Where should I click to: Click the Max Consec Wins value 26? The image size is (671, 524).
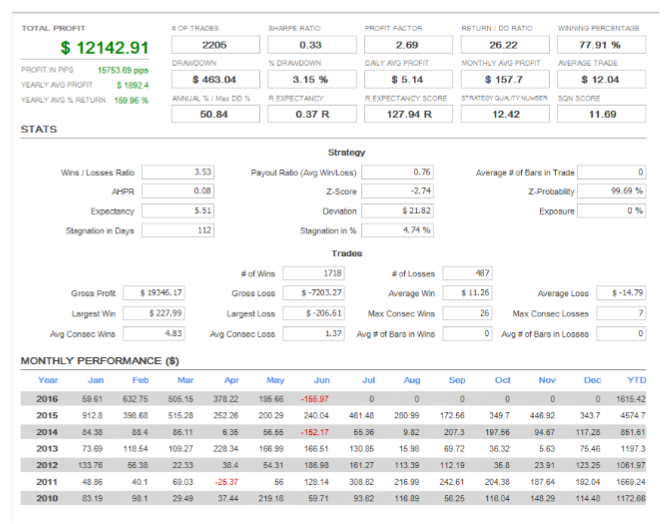click(468, 313)
